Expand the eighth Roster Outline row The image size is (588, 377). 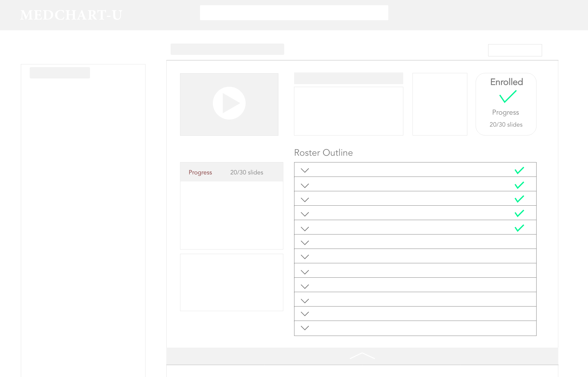click(305, 272)
